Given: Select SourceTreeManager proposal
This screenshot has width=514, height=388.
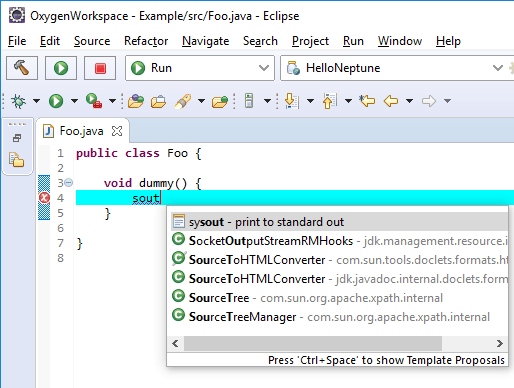Looking at the screenshot, I should (x=340, y=317).
